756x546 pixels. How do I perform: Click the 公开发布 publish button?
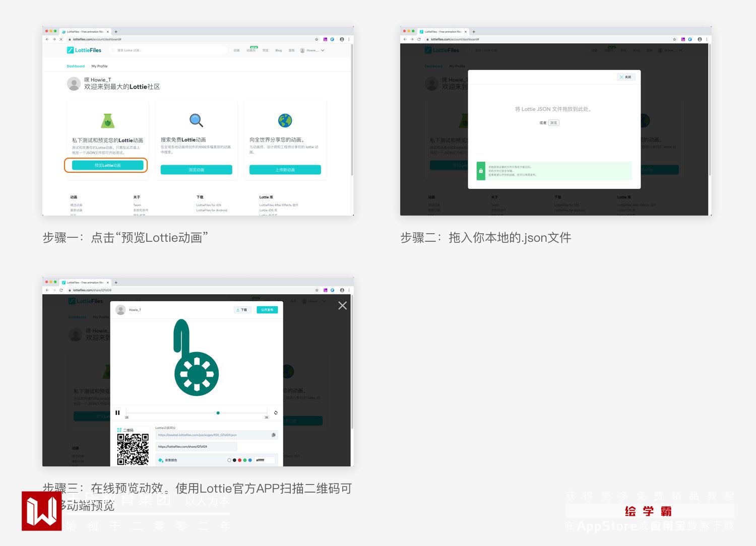click(x=267, y=310)
